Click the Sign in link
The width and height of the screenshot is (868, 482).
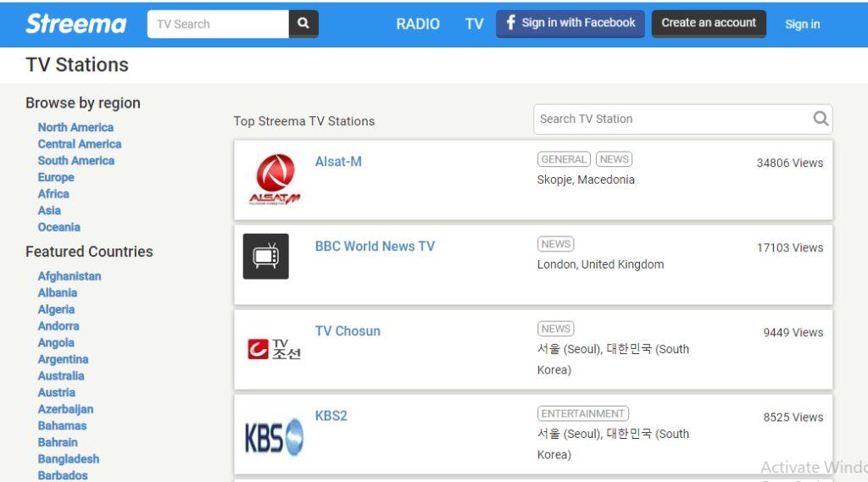802,25
